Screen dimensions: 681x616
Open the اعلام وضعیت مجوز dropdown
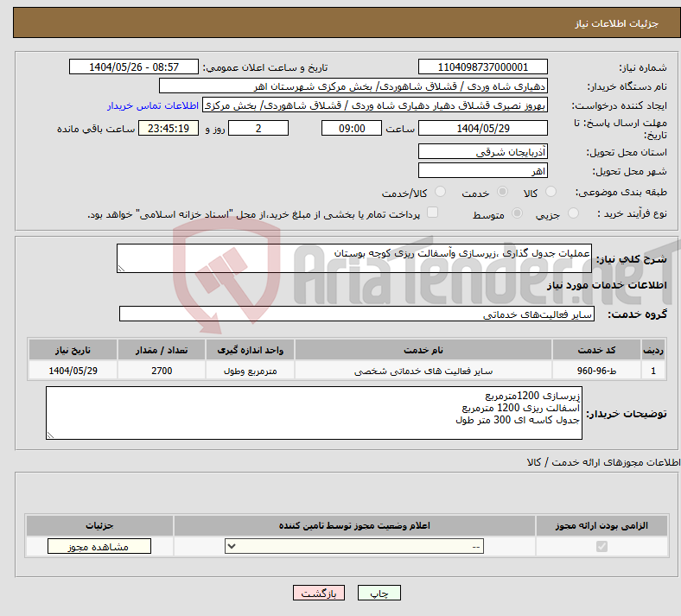coord(354,546)
